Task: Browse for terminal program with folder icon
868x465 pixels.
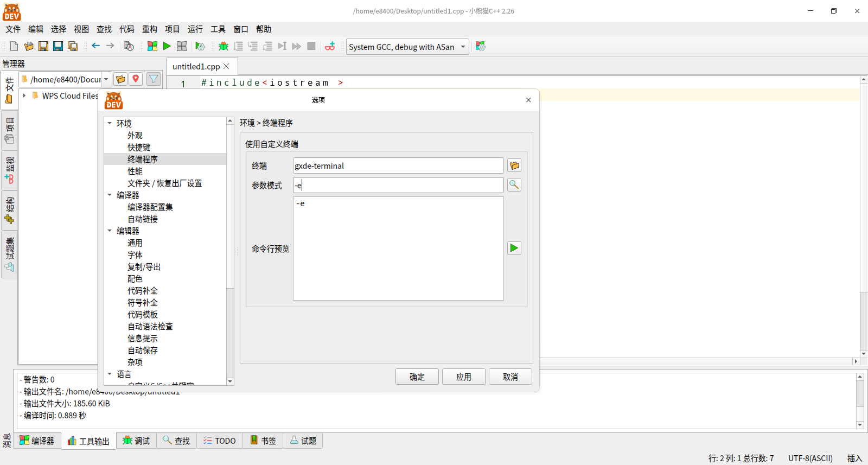Action: [x=514, y=165]
